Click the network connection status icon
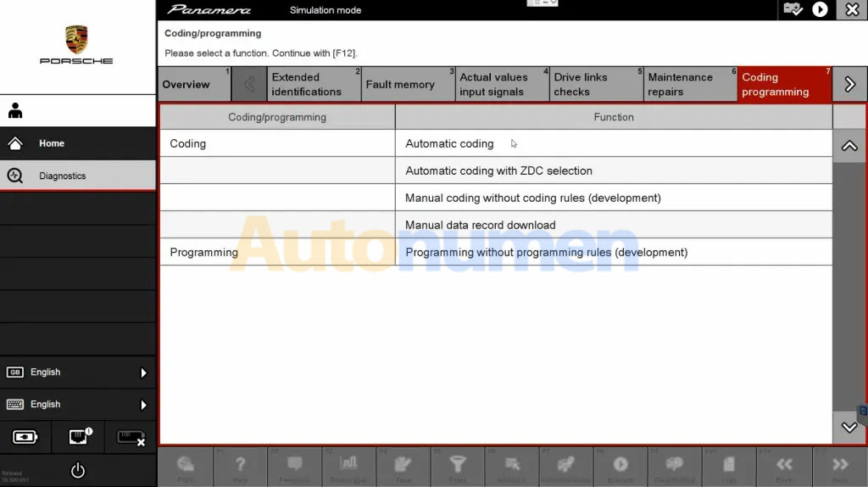The height and width of the screenshot is (487, 868). [x=78, y=437]
